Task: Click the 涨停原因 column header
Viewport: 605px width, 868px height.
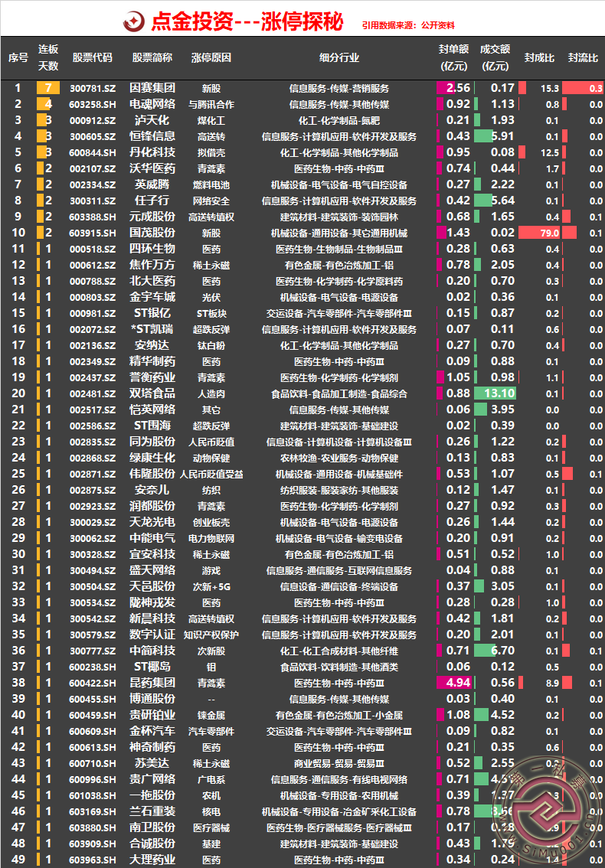Action: (x=211, y=57)
